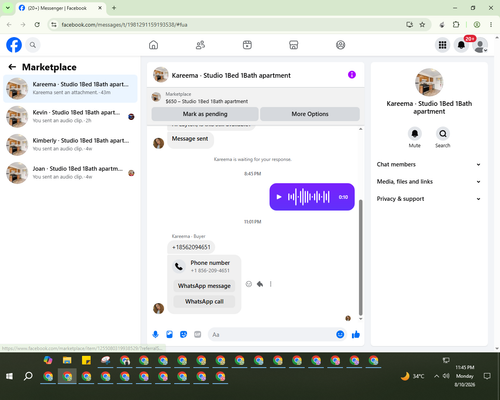Viewport: 500px width, 400px height.
Task: Open the Marketplace storefront icon
Action: [294, 45]
